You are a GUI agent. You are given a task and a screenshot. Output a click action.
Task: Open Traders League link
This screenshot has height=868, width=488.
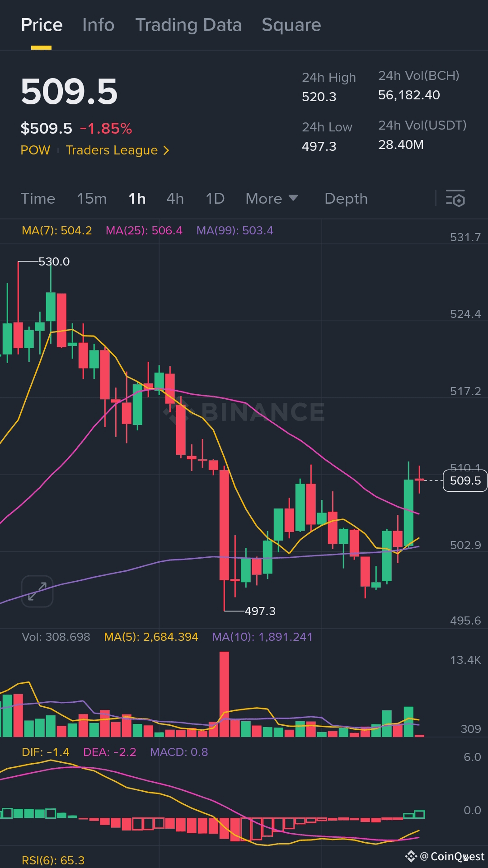click(x=112, y=150)
